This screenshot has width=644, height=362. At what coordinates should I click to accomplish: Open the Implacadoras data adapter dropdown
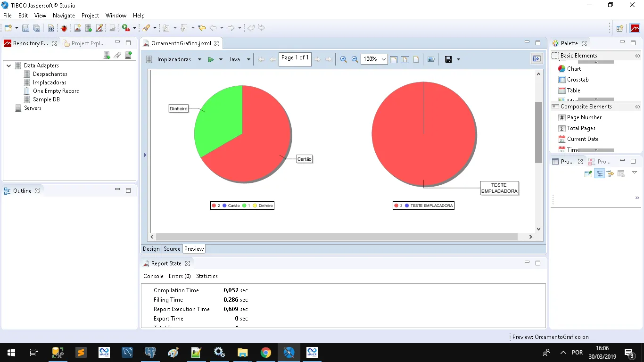pos(199,59)
